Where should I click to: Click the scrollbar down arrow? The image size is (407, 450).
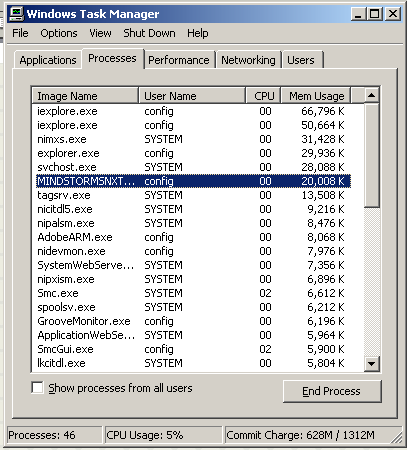371,363
